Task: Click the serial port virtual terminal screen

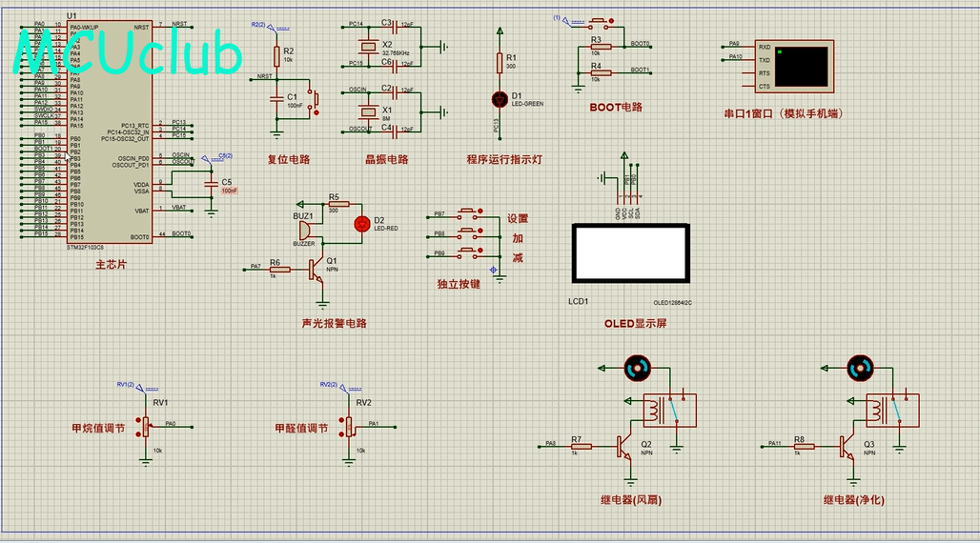Action: (801, 67)
